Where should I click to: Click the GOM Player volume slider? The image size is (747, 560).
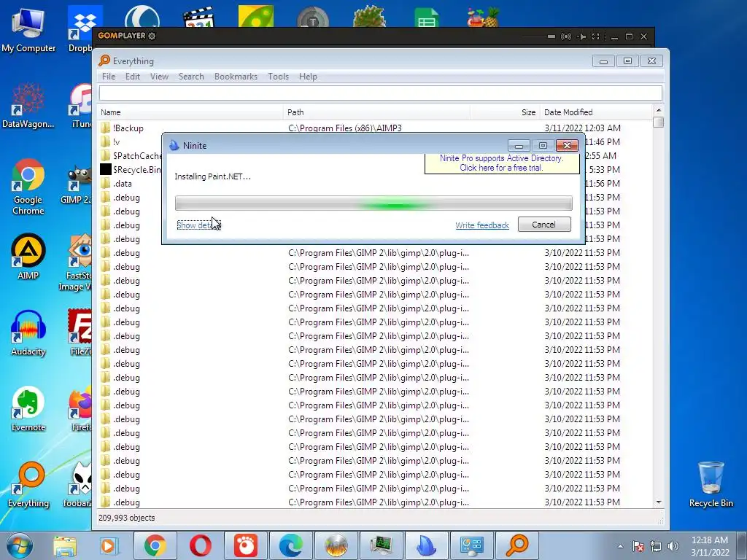538,36
